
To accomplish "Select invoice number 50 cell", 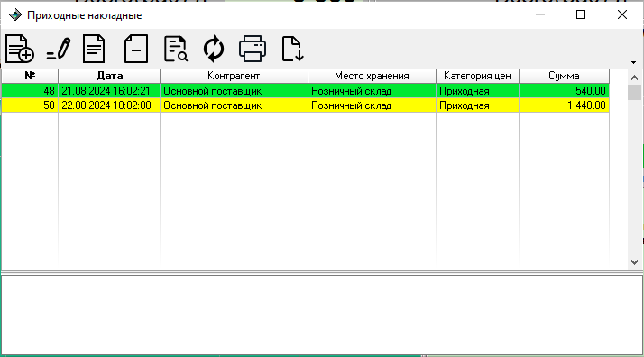I will click(30, 105).
